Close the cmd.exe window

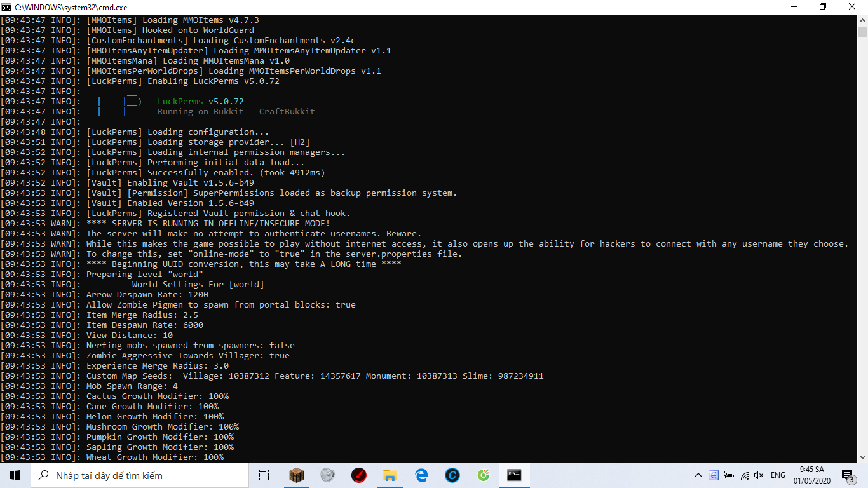[x=853, y=6]
